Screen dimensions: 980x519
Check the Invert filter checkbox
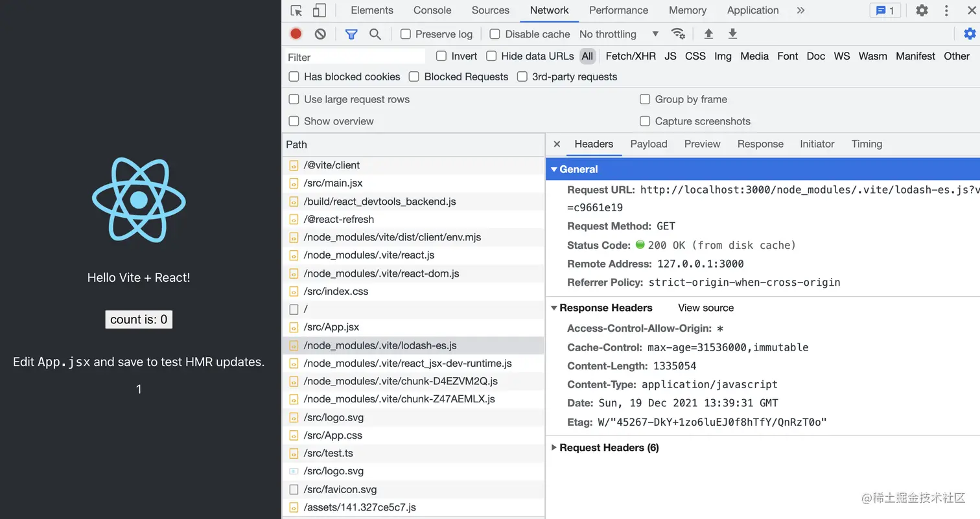tap(441, 56)
